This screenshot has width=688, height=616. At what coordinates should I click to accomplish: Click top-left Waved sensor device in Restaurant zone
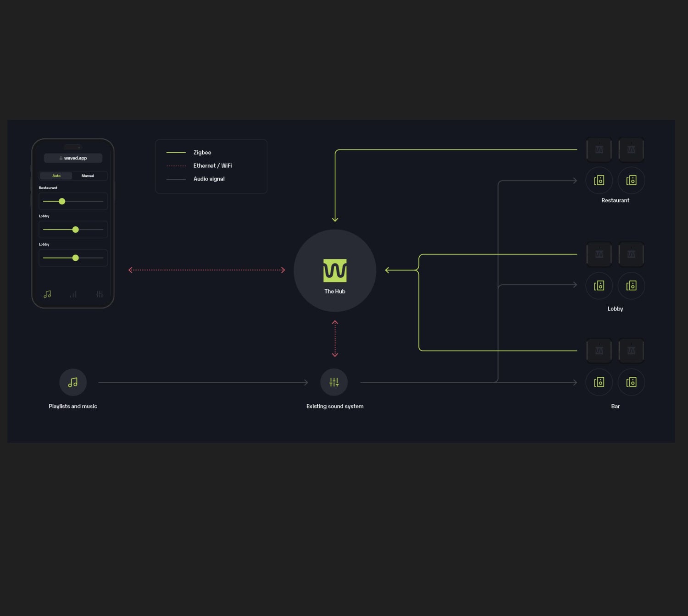pos(599,149)
